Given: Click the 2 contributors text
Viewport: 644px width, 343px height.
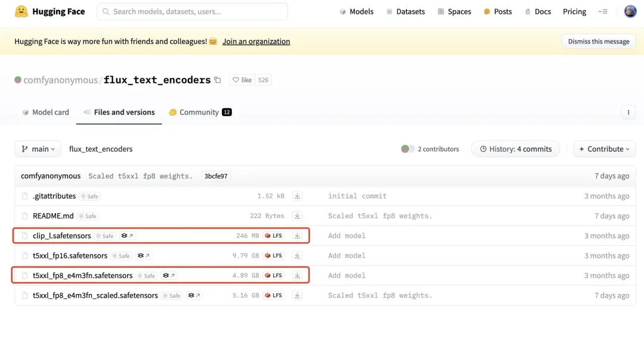Looking at the screenshot, I should click(x=438, y=149).
